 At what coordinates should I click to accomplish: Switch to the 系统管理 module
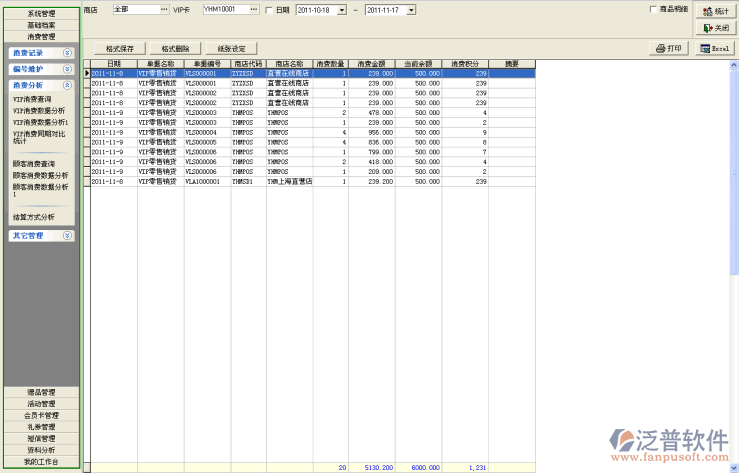point(41,13)
